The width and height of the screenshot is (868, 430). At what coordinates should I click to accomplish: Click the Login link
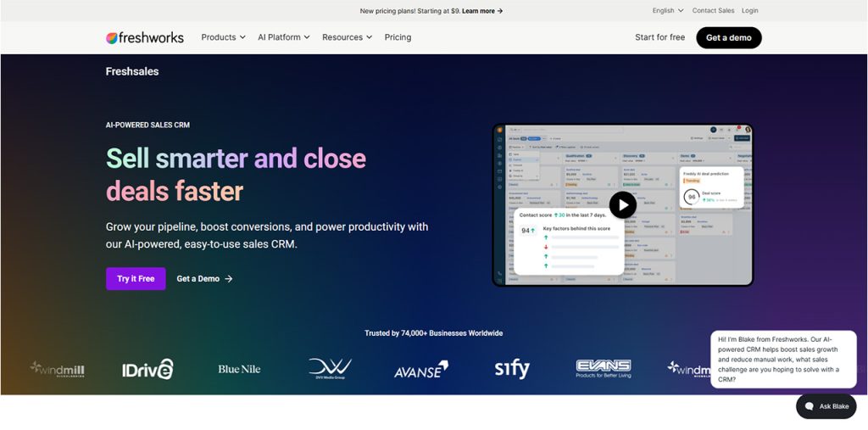[x=750, y=10]
